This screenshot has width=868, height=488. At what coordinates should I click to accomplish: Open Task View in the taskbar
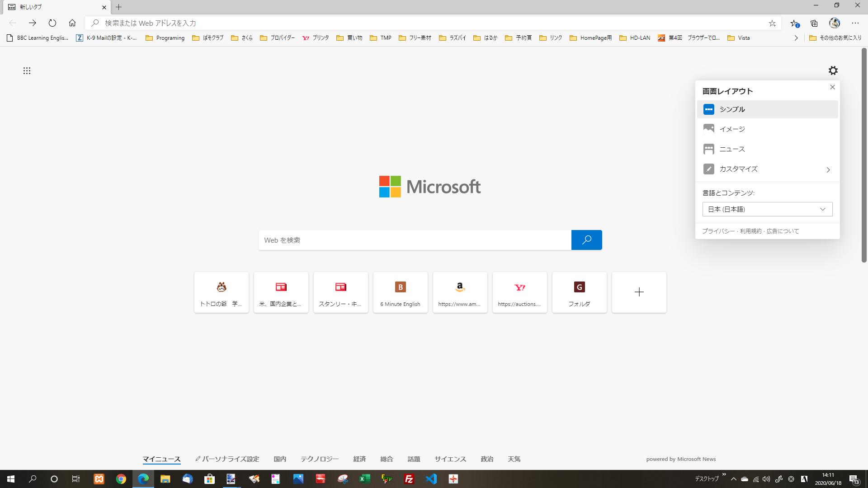pyautogui.click(x=76, y=479)
